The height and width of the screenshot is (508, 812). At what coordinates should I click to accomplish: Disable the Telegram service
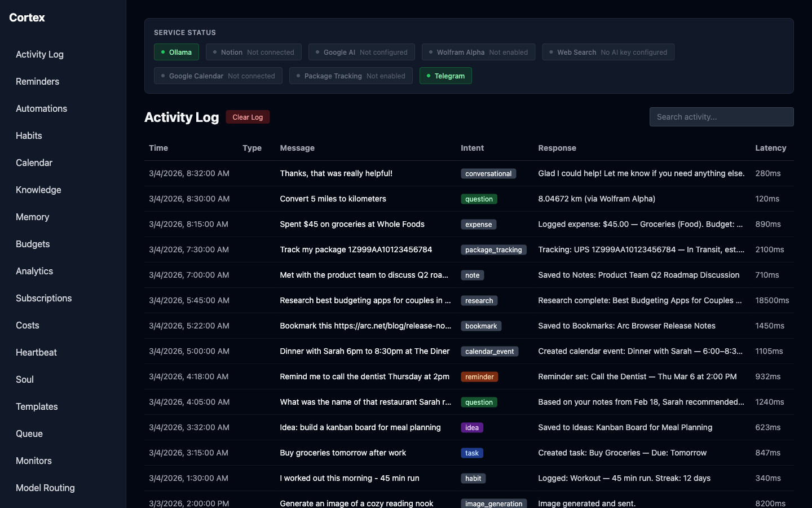445,76
